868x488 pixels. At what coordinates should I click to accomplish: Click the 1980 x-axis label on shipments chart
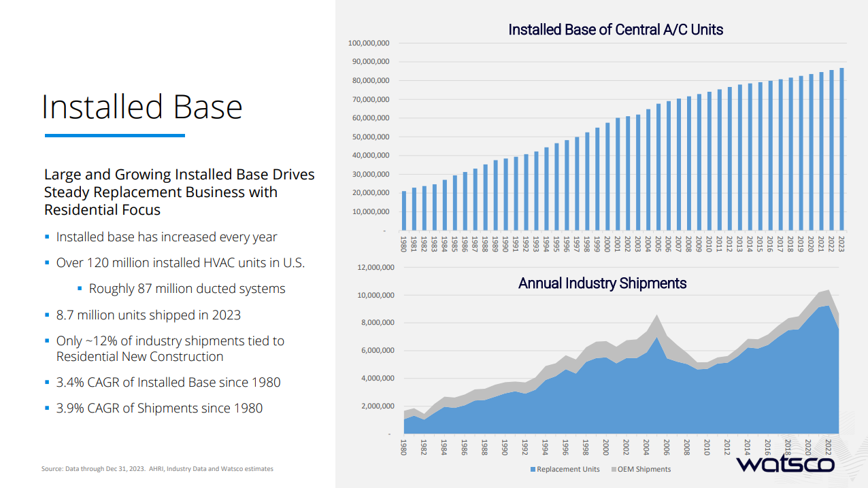click(x=404, y=448)
